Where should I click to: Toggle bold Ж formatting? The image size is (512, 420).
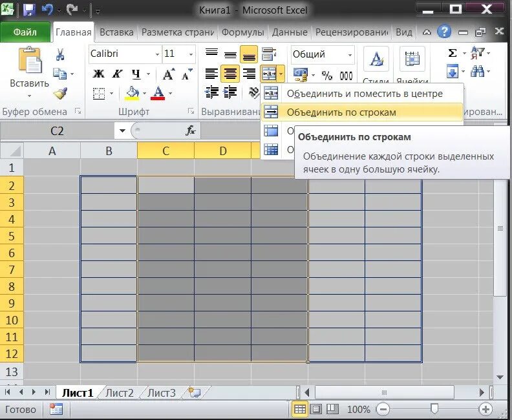tap(98, 74)
